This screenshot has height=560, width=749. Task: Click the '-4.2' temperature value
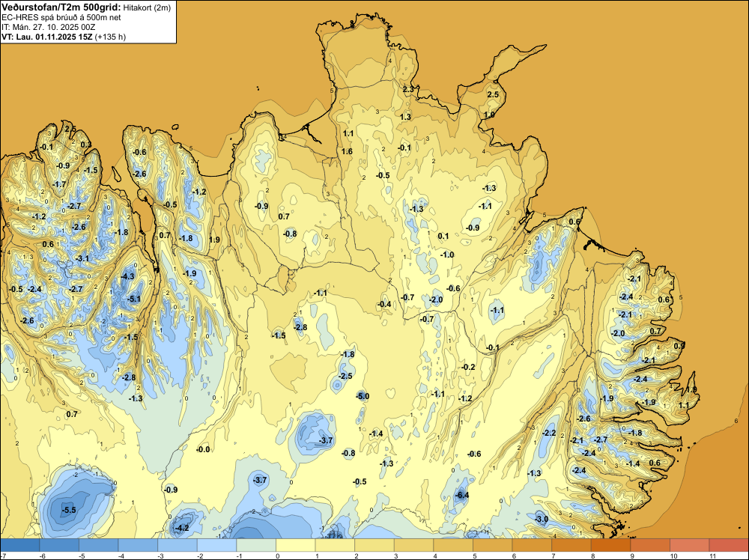pyautogui.click(x=182, y=528)
